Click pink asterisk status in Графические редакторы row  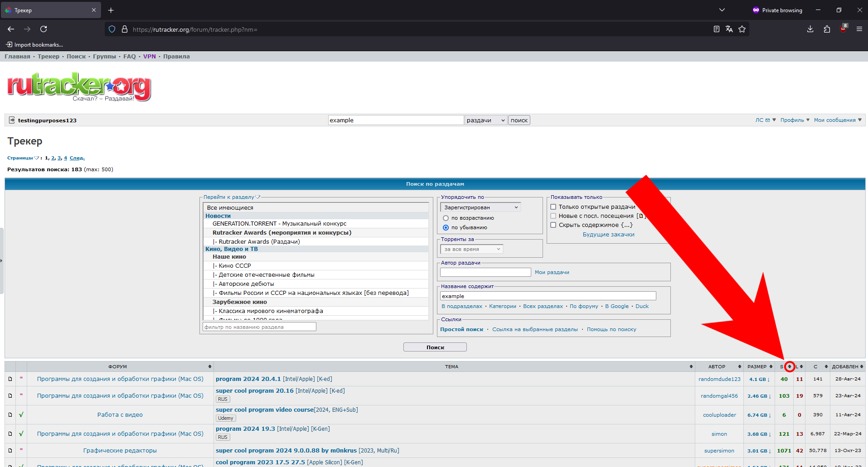tap(21, 450)
